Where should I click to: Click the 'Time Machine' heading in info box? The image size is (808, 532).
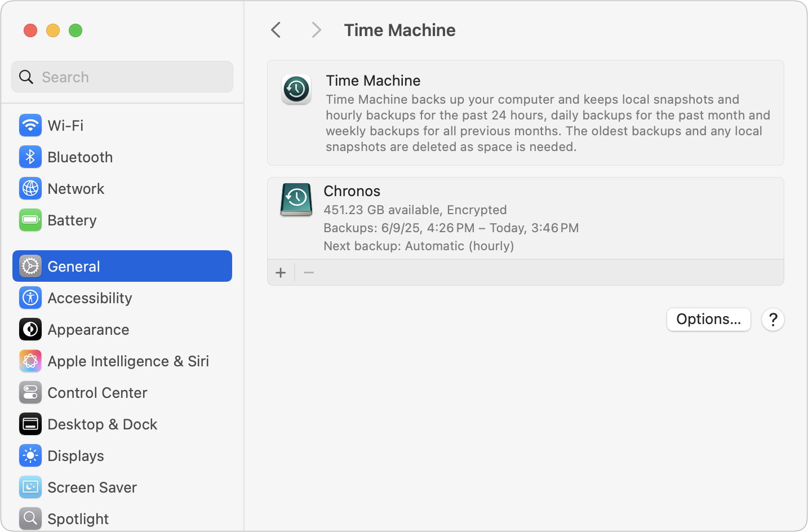[373, 81]
